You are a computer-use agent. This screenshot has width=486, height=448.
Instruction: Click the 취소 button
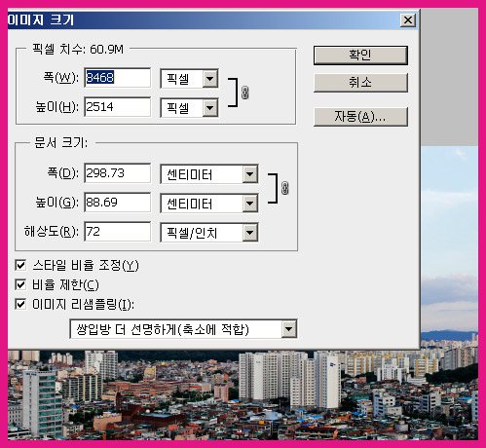tap(360, 83)
